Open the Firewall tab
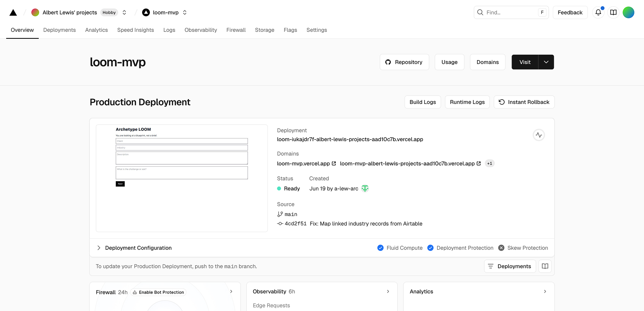 pos(236,30)
